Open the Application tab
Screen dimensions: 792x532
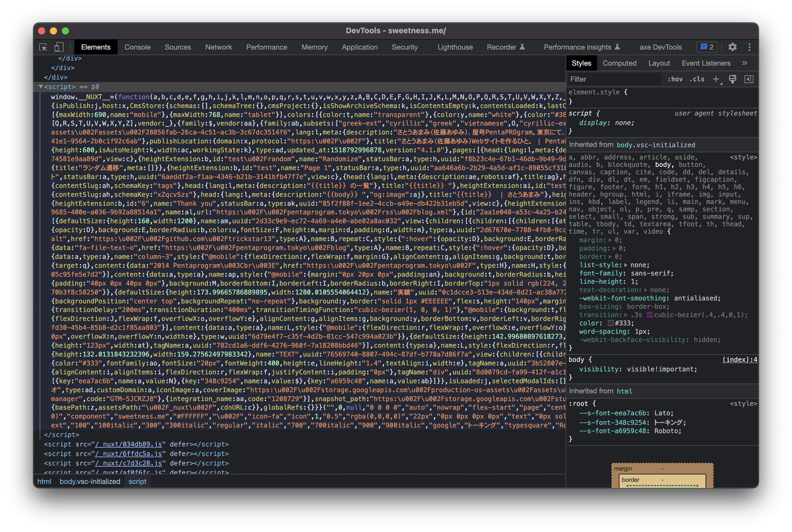[x=359, y=47]
